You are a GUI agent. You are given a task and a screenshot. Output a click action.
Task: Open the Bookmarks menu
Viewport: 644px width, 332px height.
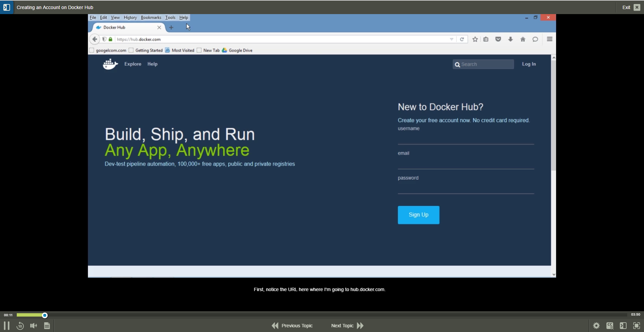151,17
